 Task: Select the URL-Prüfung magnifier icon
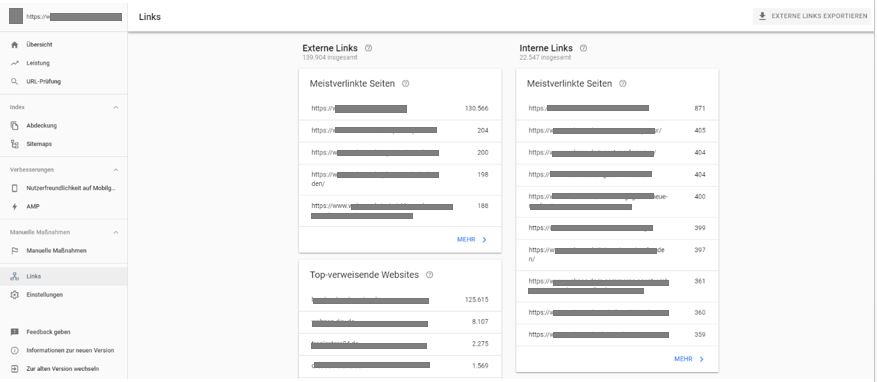[15, 82]
